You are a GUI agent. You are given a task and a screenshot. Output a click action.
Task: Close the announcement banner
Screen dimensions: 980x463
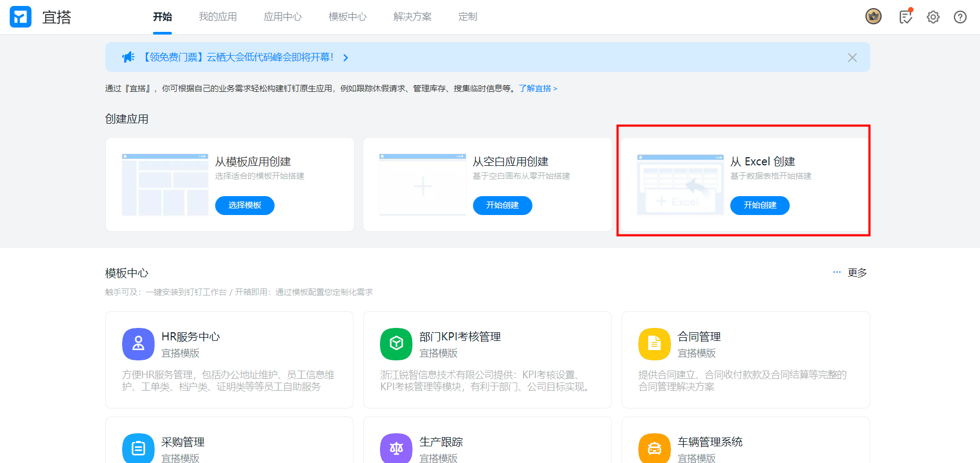pos(852,58)
